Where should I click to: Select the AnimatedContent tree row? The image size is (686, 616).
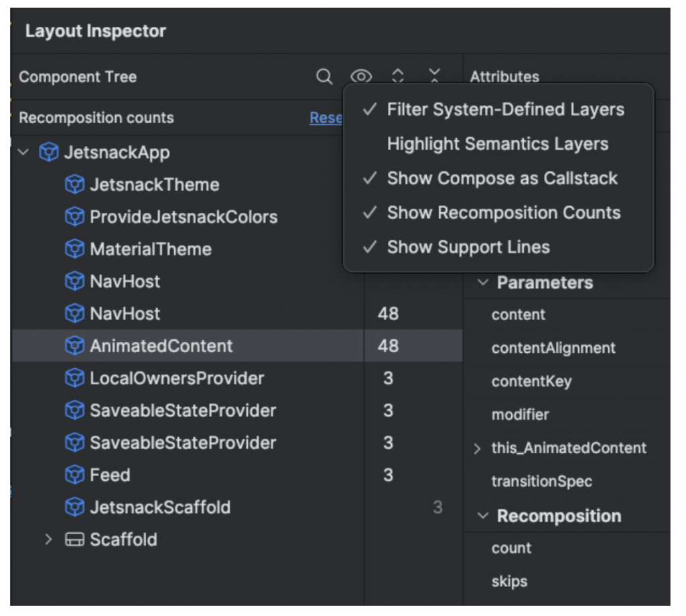coord(161,346)
